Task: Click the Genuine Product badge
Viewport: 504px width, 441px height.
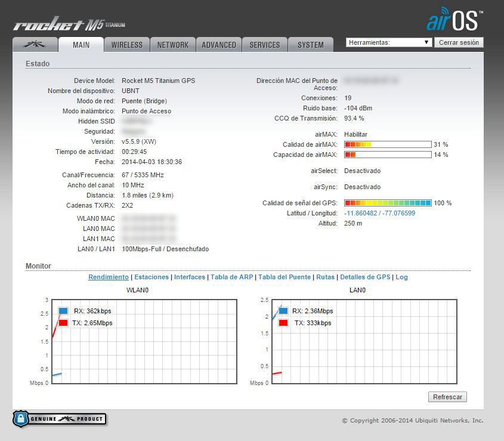Action: click(x=60, y=418)
